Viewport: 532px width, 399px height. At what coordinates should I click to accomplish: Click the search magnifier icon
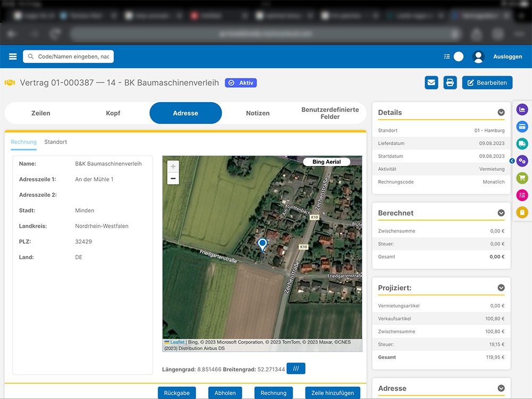(x=30, y=56)
